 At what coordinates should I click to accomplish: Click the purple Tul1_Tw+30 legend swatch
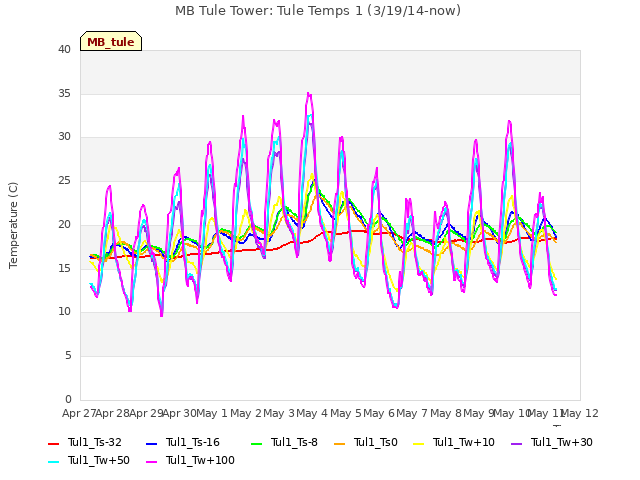516,443
